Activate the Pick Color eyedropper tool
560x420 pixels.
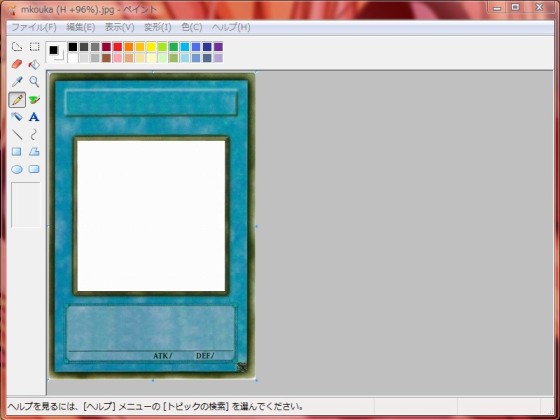pyautogui.click(x=17, y=82)
